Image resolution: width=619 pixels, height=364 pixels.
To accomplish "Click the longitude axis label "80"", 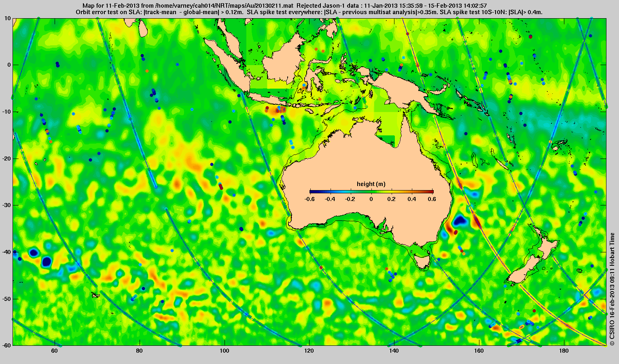I will 139,351.
